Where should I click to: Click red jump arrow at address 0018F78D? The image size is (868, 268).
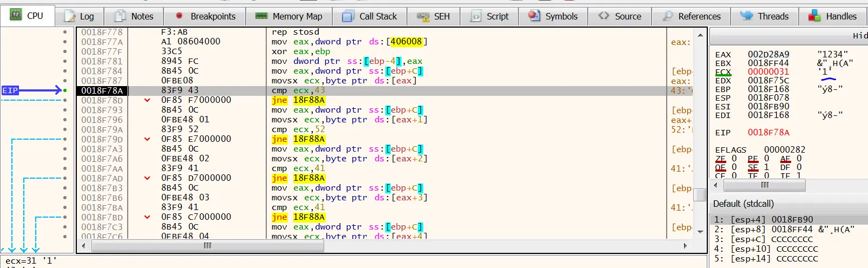coord(147,100)
